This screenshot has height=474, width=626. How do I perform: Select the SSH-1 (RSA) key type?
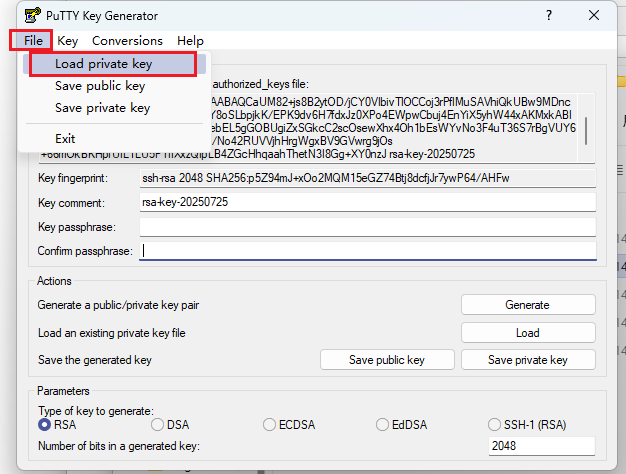click(x=496, y=425)
